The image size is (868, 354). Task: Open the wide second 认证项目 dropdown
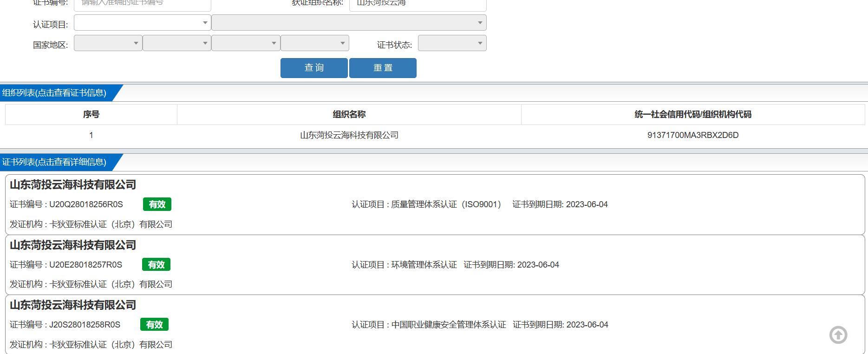point(349,23)
